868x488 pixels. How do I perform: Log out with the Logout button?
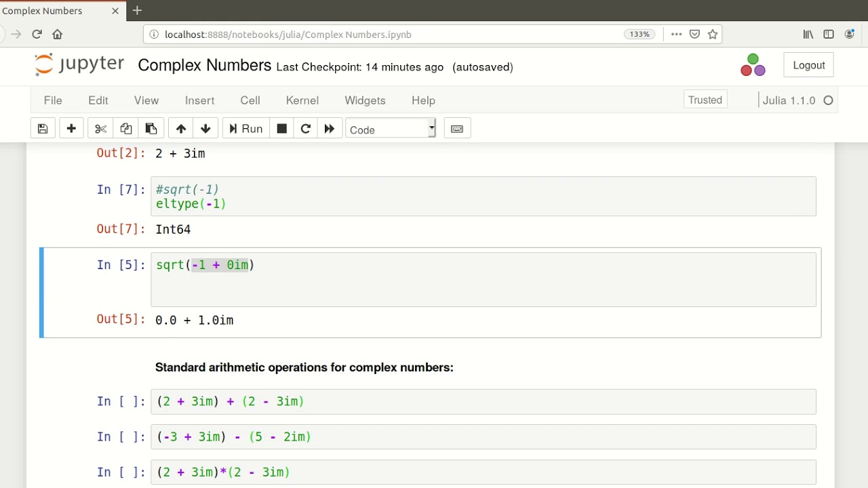pyautogui.click(x=808, y=65)
